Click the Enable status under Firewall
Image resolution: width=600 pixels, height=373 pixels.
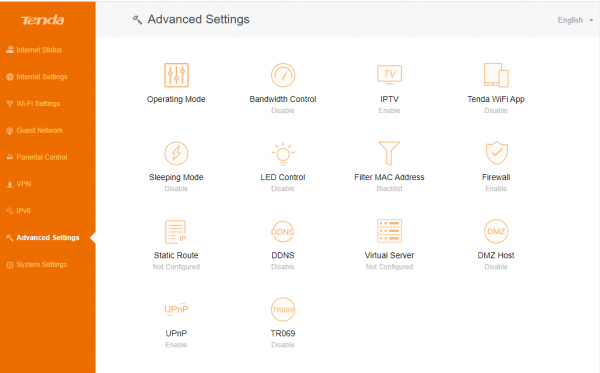pos(496,189)
